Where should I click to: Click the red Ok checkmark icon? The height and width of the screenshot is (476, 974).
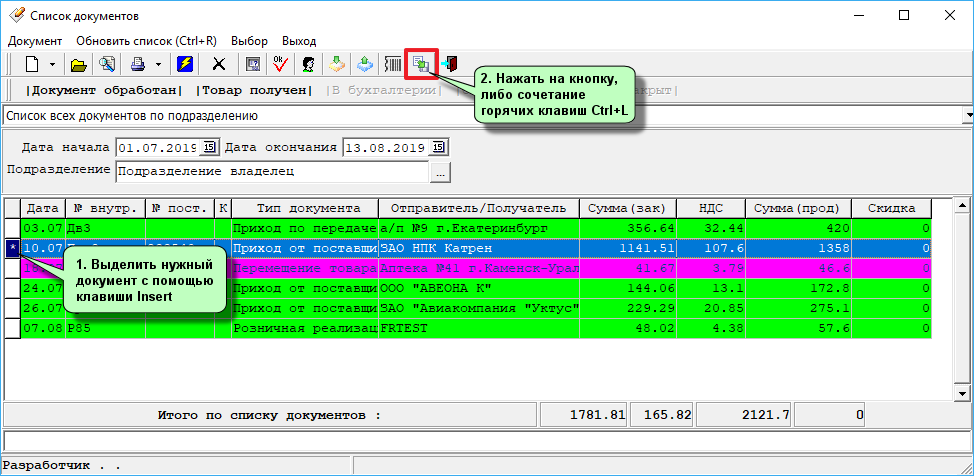coord(281,64)
